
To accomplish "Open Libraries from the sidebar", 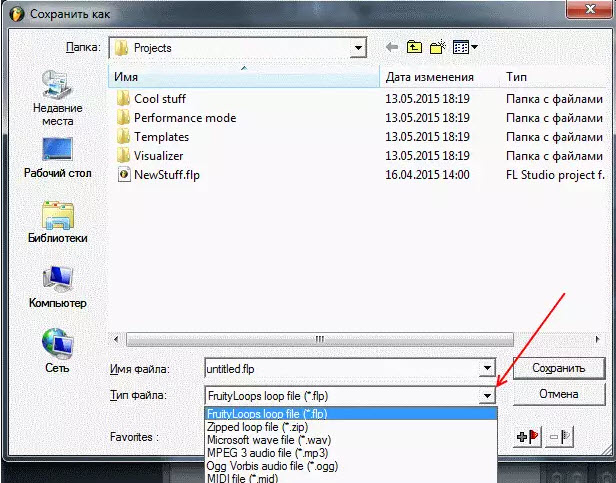I will (x=57, y=223).
